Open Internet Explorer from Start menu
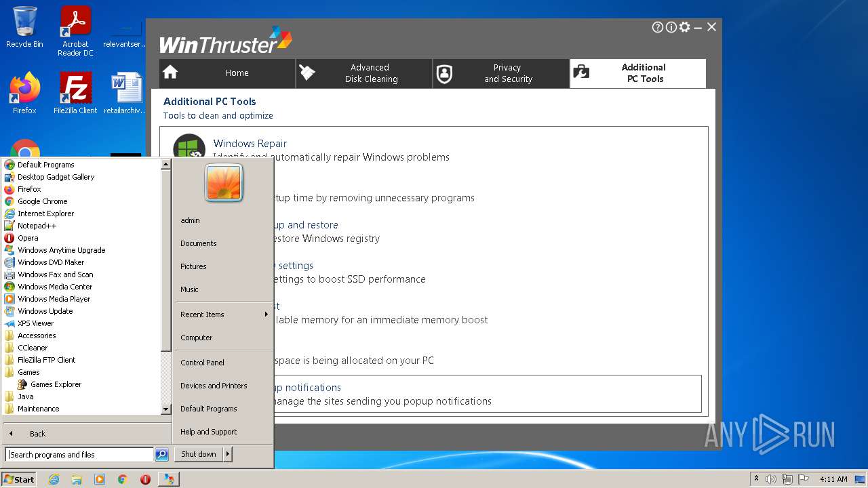 click(45, 213)
